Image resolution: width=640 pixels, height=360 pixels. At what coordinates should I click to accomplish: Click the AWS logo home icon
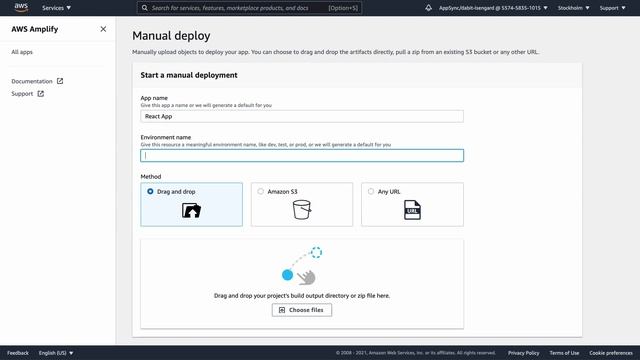(x=21, y=7)
